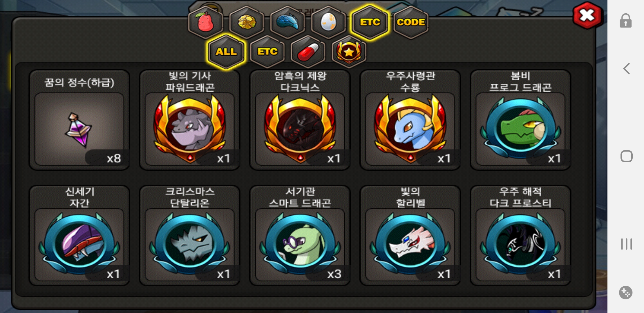Viewport: 644px width, 313px height.
Task: Tap the Android back arrow
Action: pyautogui.click(x=627, y=69)
